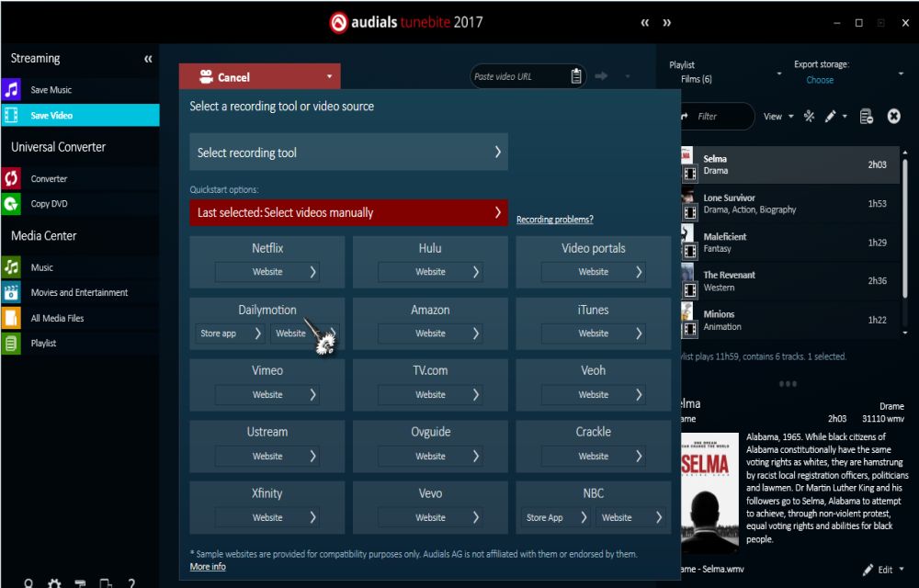Navigate back with the « arrows in title bar

pyautogui.click(x=645, y=23)
